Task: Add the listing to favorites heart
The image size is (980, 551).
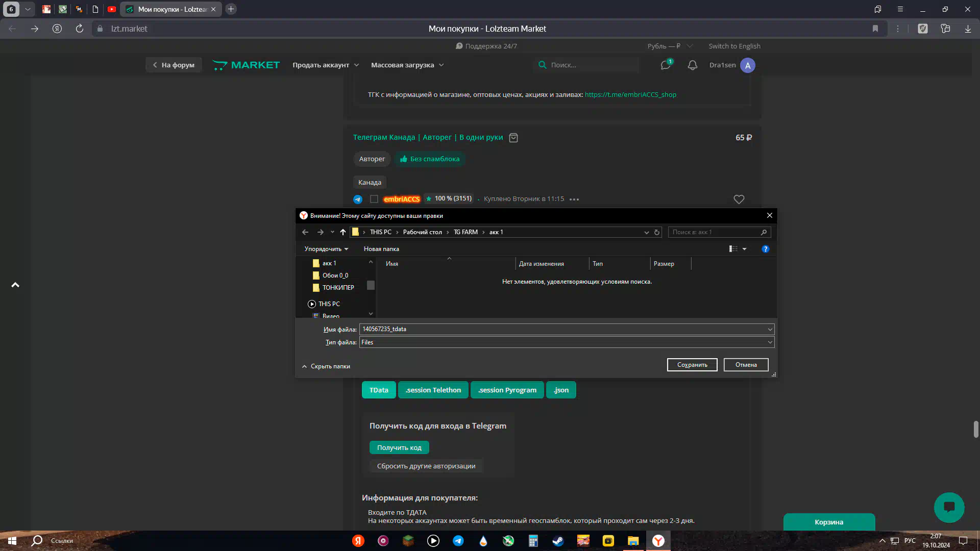Action: tap(739, 199)
